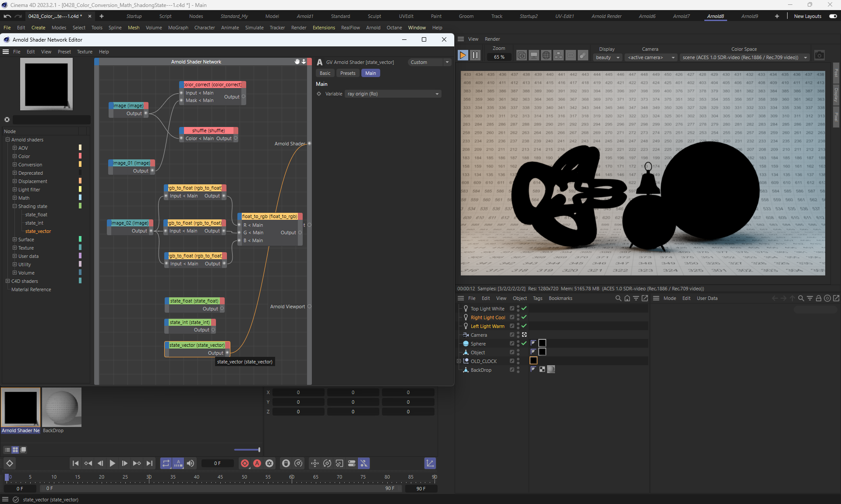Select state_float in Shading state list
The image size is (841, 504).
point(36,215)
